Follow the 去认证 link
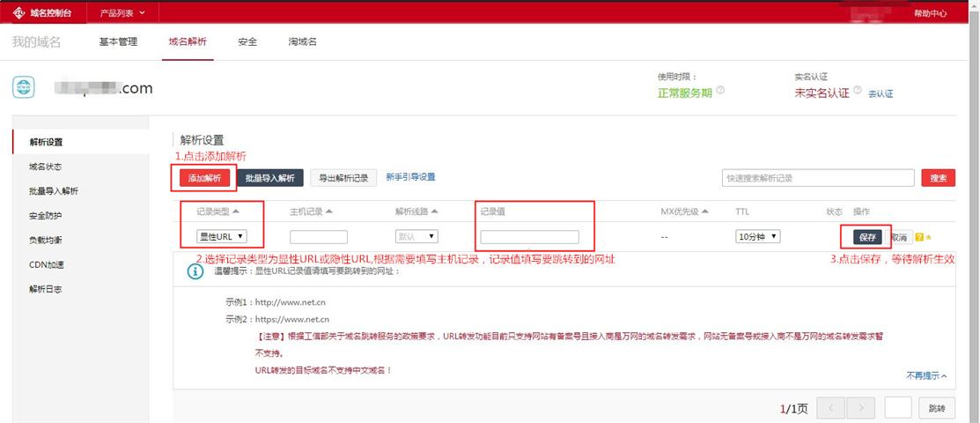980x423 pixels. click(881, 94)
